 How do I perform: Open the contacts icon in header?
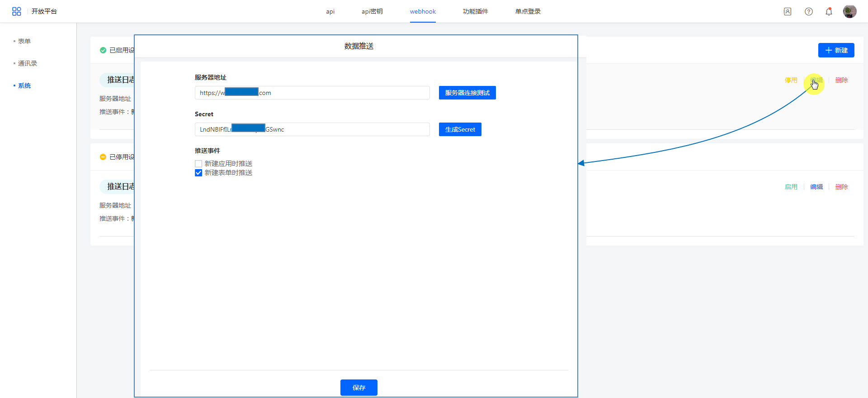tap(787, 12)
